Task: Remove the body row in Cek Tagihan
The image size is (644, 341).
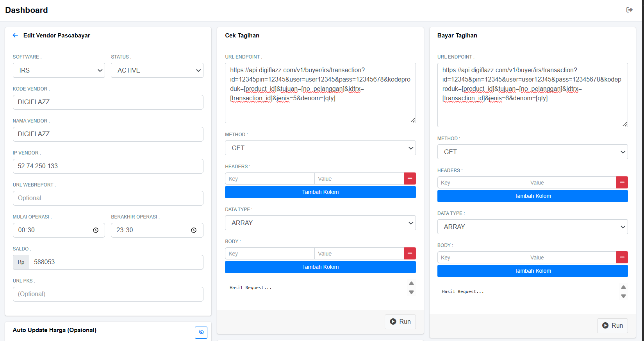Action: point(410,254)
